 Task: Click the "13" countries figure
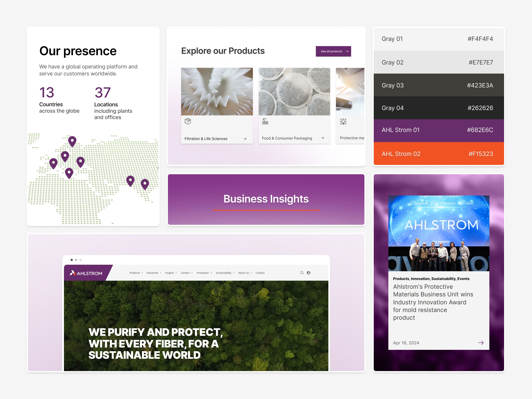47,92
